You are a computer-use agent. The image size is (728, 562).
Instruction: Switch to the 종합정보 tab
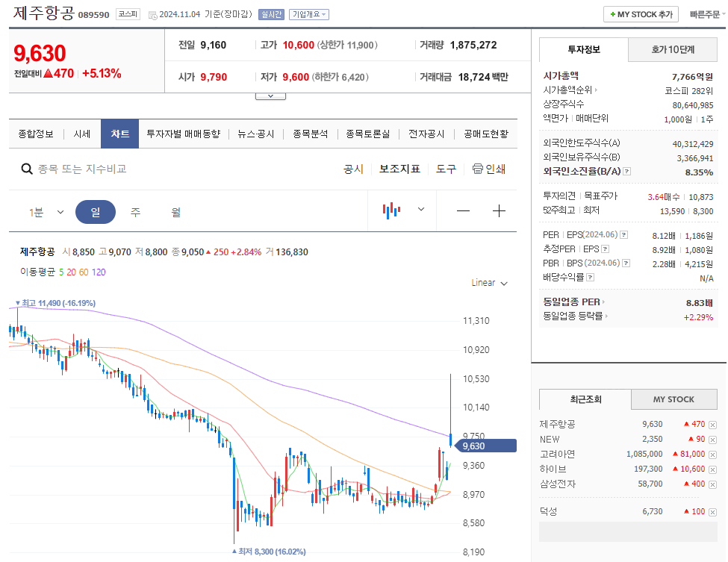click(36, 134)
